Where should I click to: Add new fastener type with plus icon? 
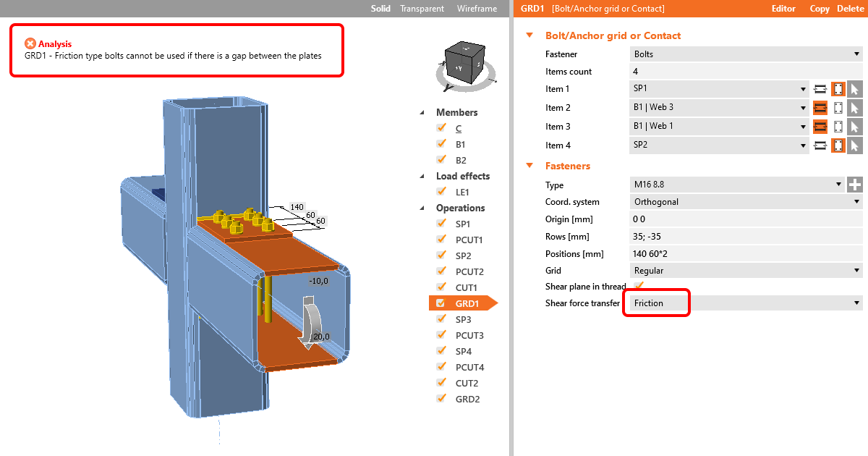(x=855, y=185)
